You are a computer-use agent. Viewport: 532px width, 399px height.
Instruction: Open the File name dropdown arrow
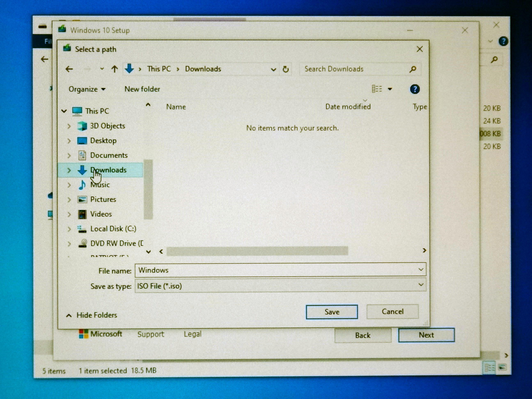click(x=421, y=269)
